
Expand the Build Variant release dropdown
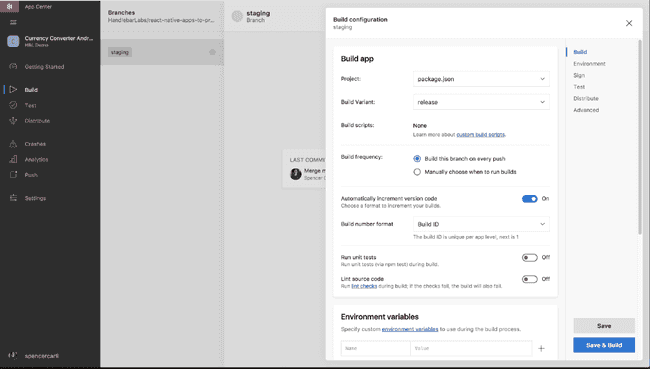481,102
